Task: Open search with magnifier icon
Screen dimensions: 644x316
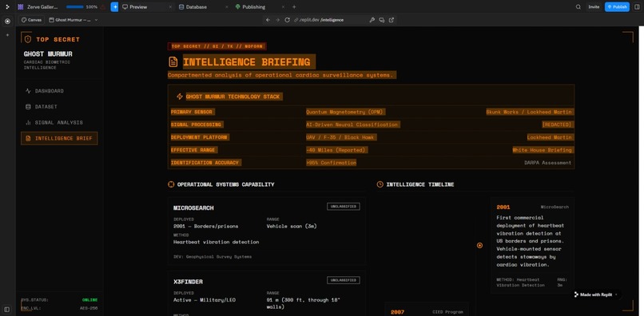Action: (x=578, y=7)
